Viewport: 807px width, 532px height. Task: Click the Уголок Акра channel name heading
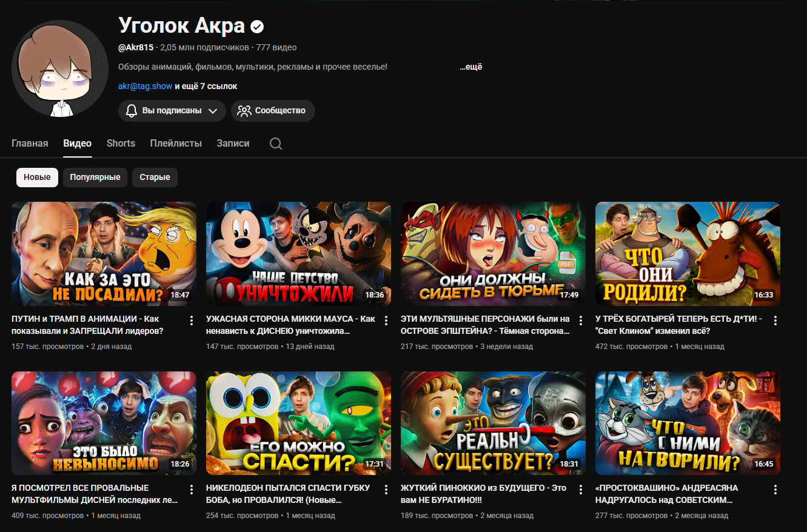click(x=181, y=25)
